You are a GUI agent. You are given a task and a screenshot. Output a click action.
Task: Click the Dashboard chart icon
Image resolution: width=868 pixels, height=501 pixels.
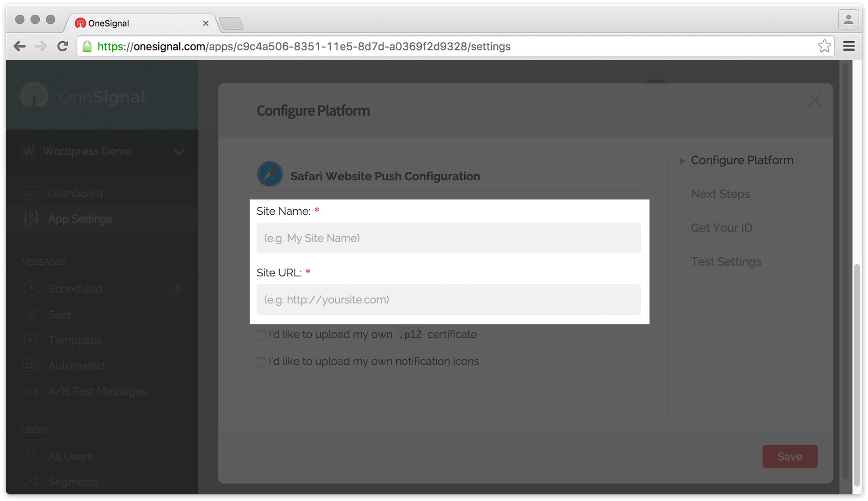coord(31,193)
